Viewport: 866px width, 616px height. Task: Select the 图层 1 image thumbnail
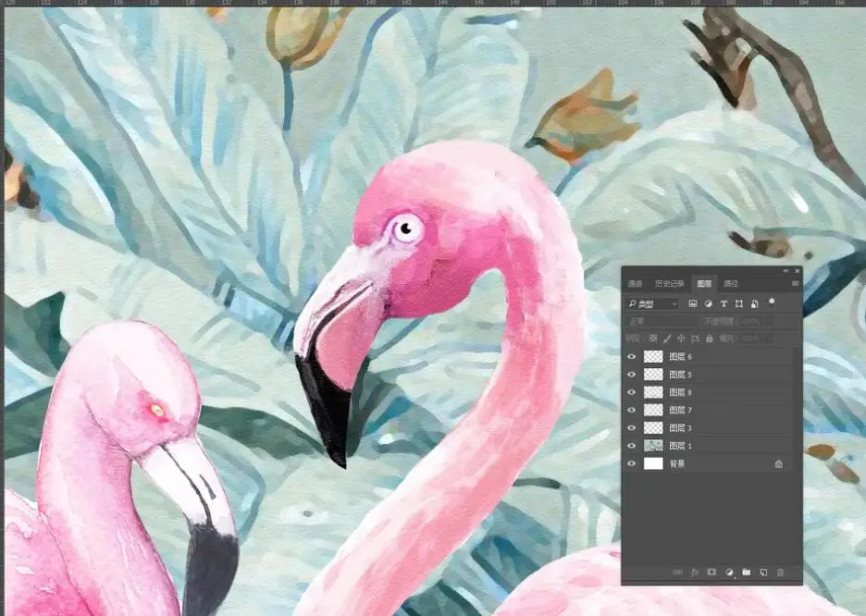pos(653,446)
